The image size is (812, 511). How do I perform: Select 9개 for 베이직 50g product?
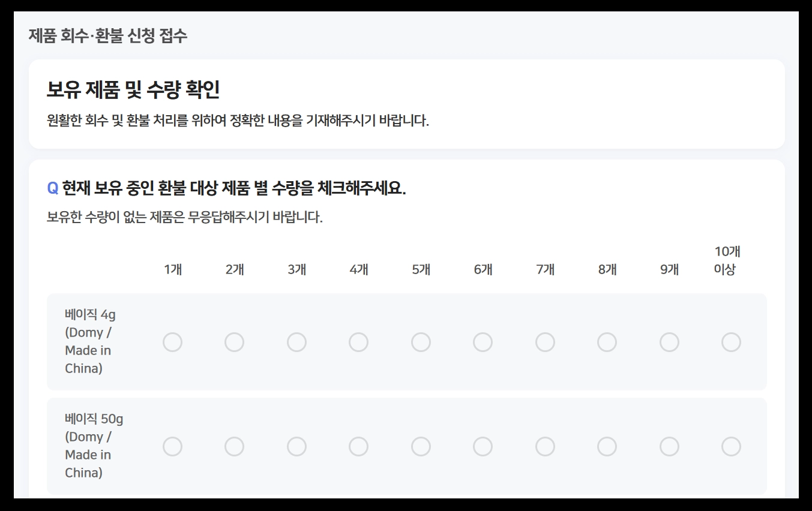(669, 446)
